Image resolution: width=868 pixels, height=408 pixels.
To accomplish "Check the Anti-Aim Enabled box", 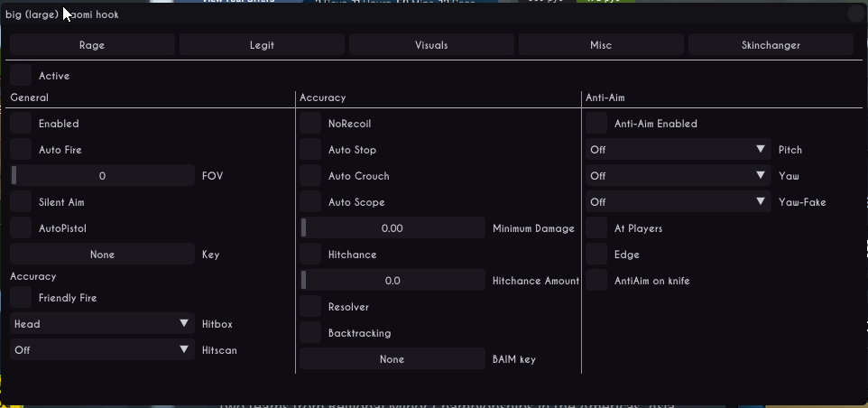I will (x=596, y=124).
